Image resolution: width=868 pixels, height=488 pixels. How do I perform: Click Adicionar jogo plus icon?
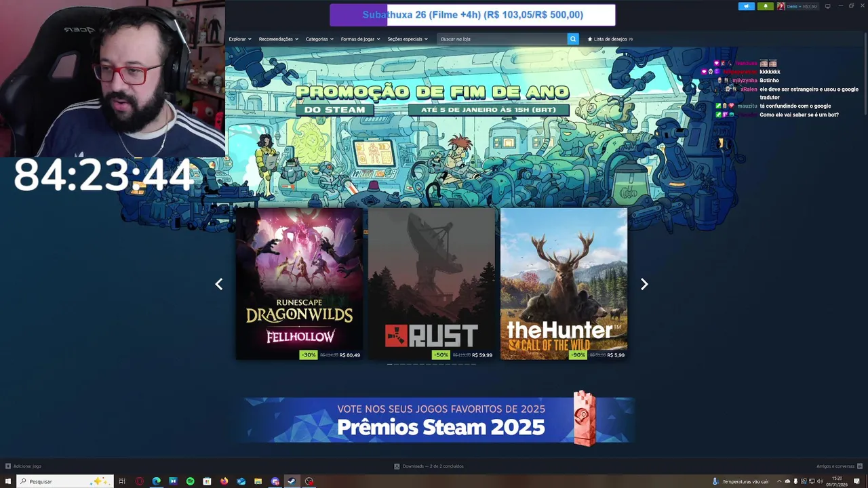click(8, 466)
